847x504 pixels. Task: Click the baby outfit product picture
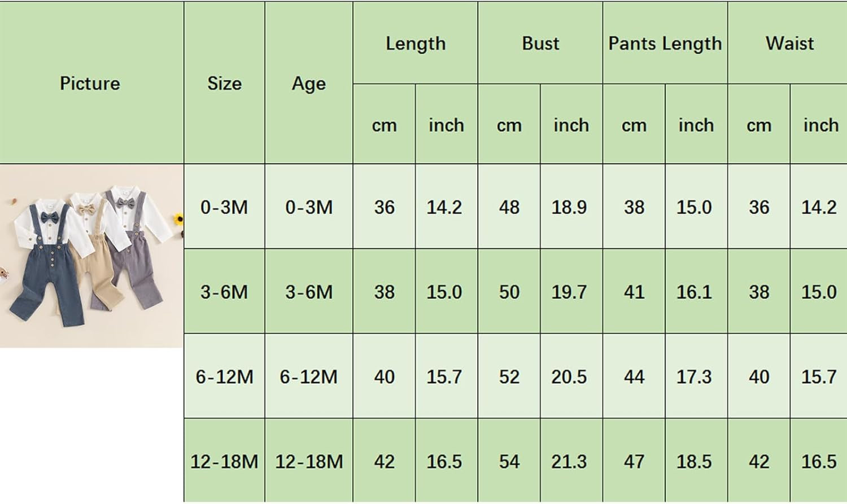coord(91,255)
